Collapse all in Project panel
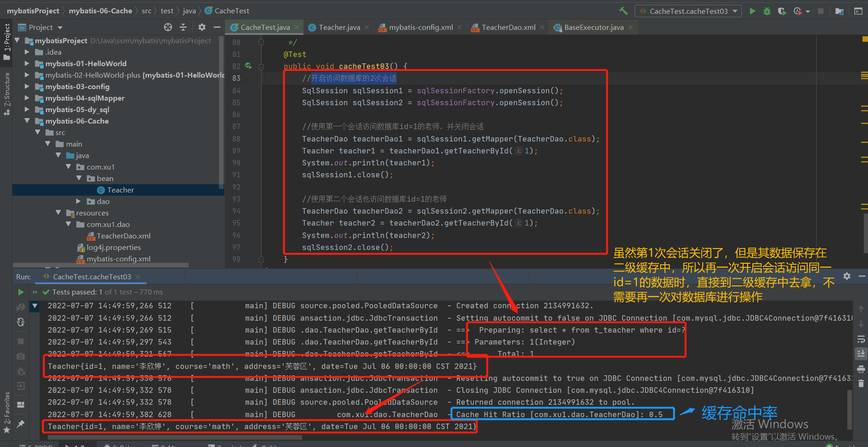This screenshot has height=447, width=868. click(x=183, y=27)
